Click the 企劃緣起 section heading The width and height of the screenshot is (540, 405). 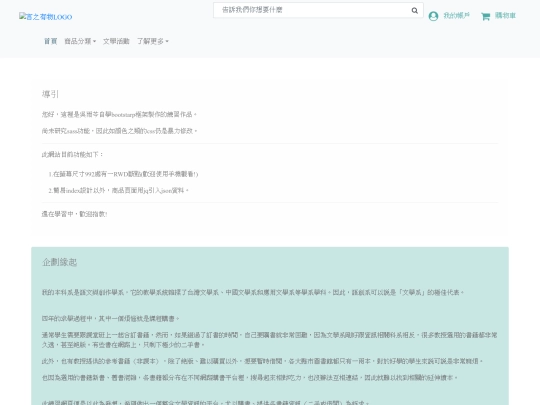pos(60,262)
